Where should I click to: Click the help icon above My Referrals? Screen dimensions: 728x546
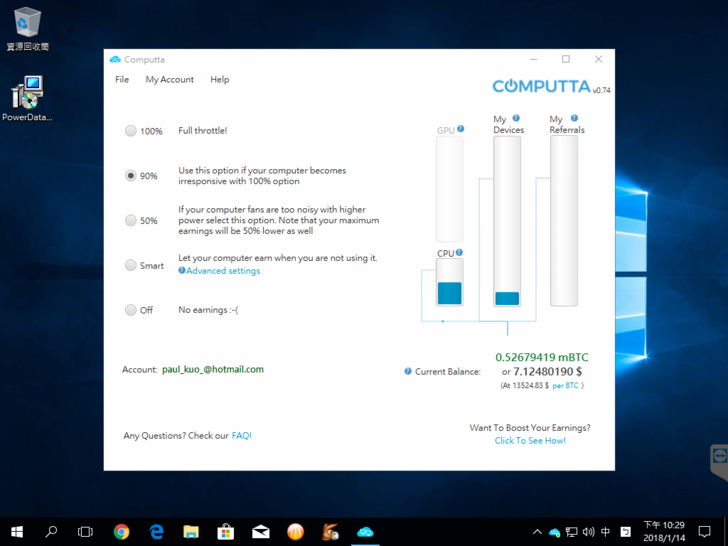[574, 118]
